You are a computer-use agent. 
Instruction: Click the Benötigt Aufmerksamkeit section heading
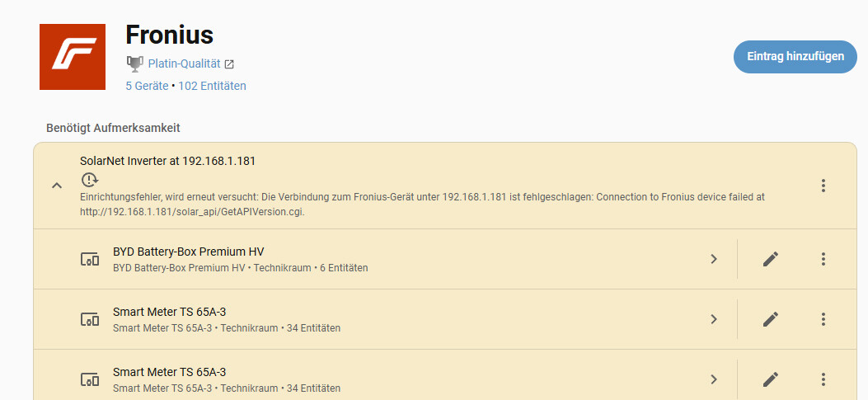pyautogui.click(x=114, y=128)
